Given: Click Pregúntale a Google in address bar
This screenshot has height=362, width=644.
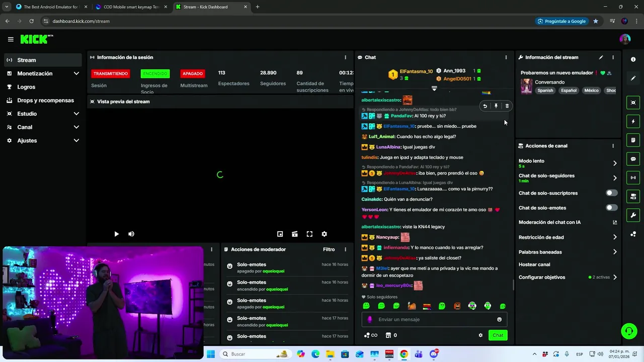Looking at the screenshot, I should point(561,21).
